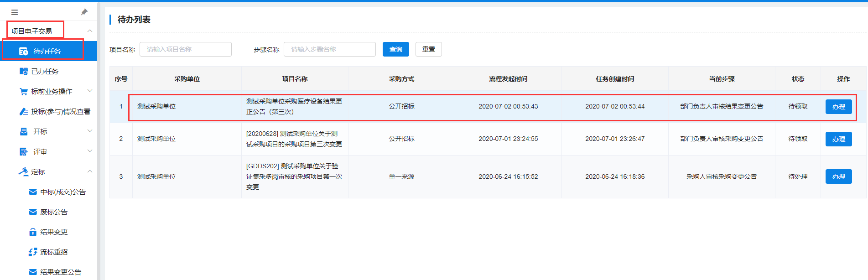The height and width of the screenshot is (280, 868).
Task: Click 办理 for the first row
Action: [838, 107]
